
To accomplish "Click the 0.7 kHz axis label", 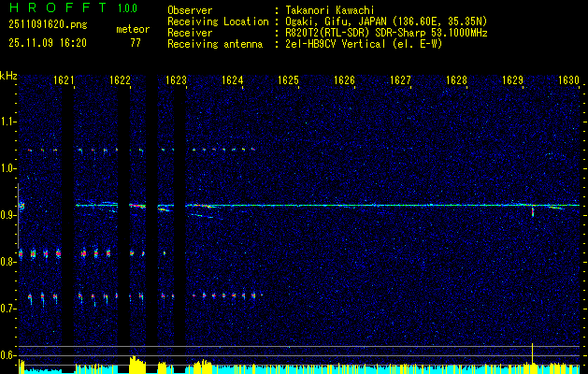I will pyautogui.click(x=7, y=309).
